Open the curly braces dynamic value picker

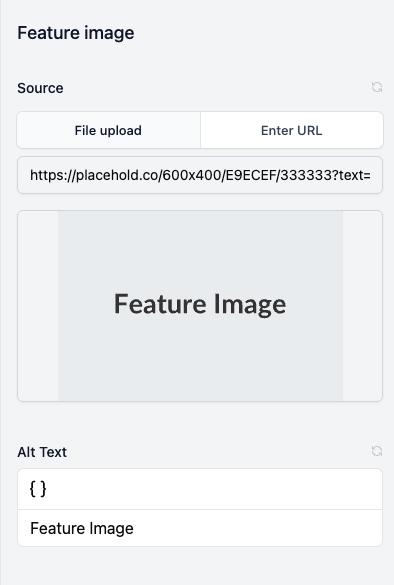click(x=38, y=489)
